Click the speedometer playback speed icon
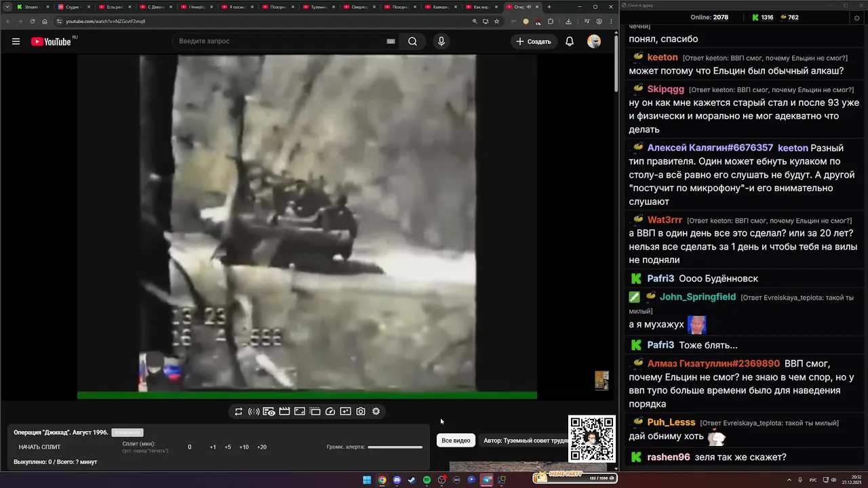Screen dimensions: 868x488 (x=330, y=411)
